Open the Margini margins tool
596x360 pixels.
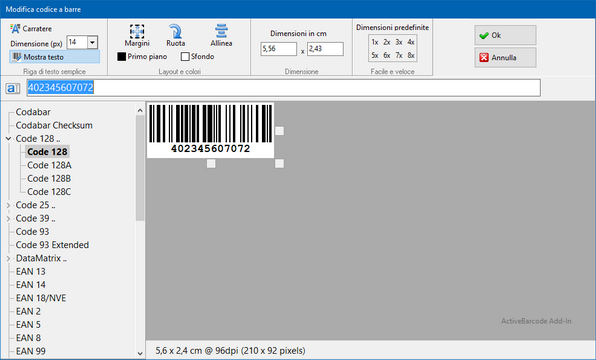click(137, 36)
